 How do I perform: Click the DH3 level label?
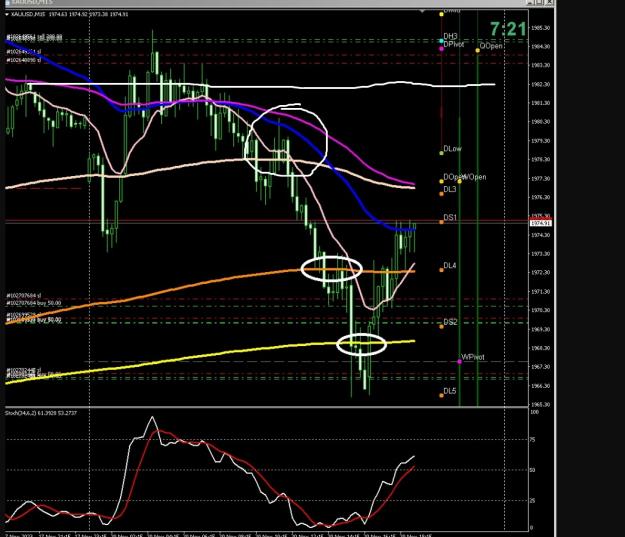click(450, 37)
